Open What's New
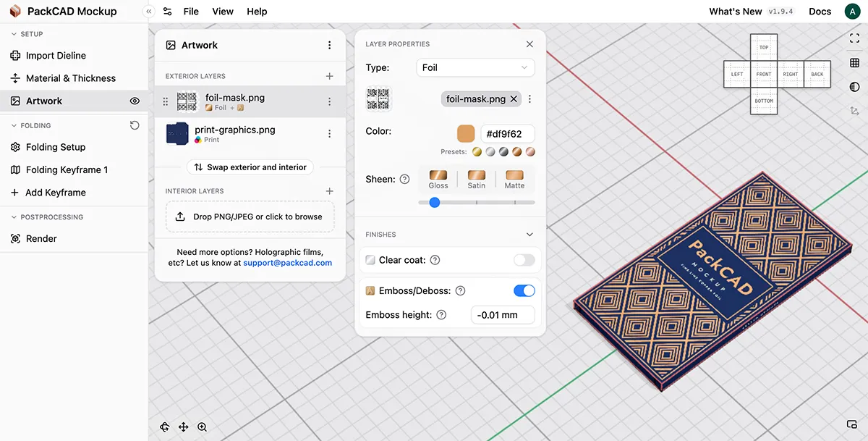This screenshot has height=441, width=868. click(736, 12)
